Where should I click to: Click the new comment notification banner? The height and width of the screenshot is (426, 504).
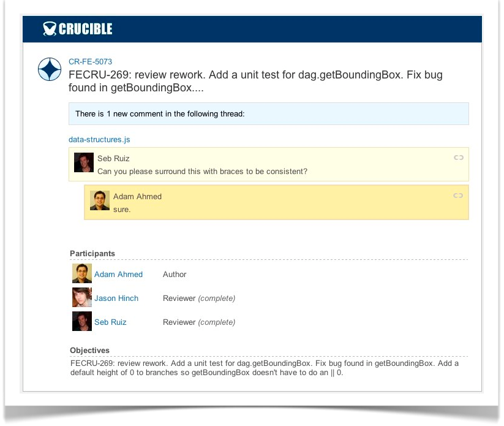click(x=268, y=114)
